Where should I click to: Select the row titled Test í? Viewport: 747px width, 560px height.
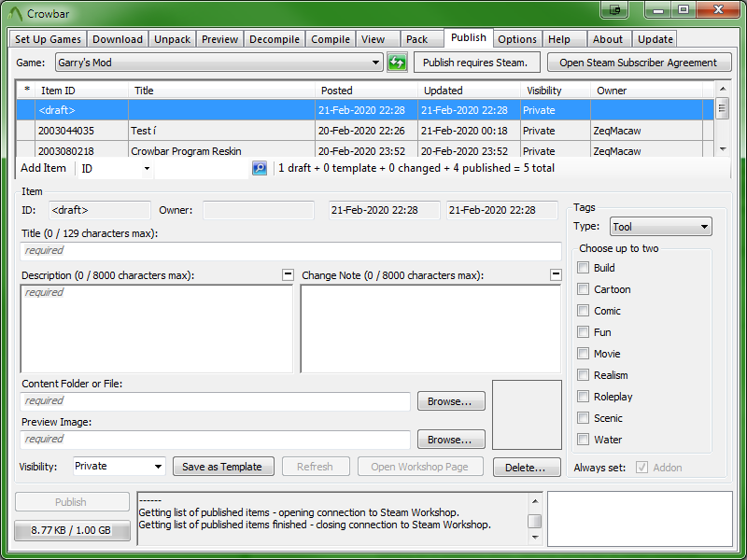(x=365, y=131)
